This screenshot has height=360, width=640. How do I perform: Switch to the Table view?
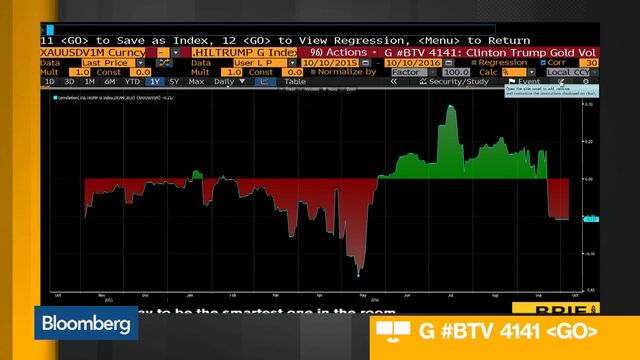[295, 82]
